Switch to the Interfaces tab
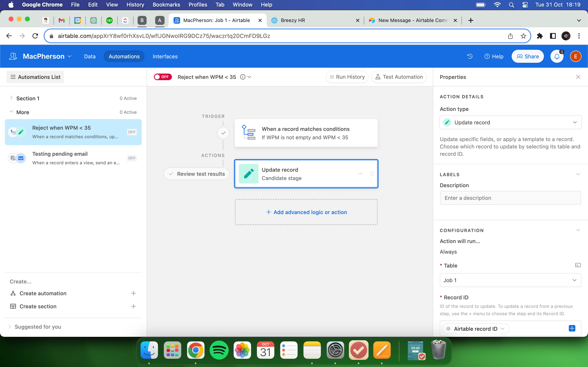The width and height of the screenshot is (588, 367). pyautogui.click(x=165, y=56)
